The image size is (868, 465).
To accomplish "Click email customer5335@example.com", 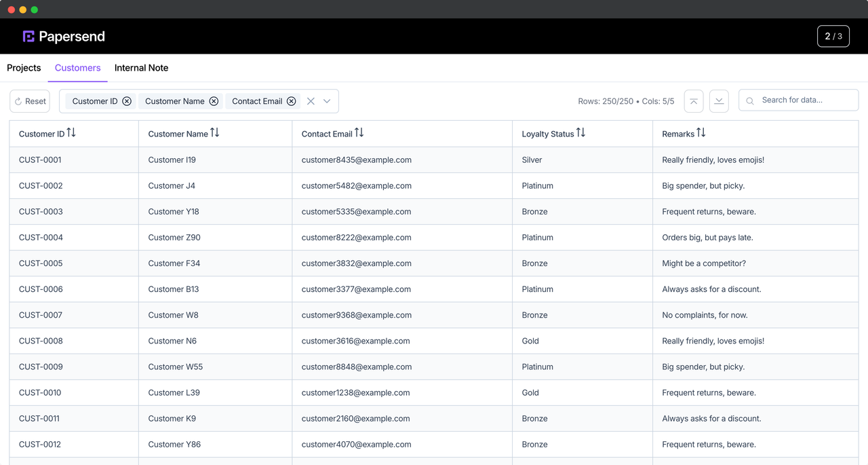I will click(x=357, y=212).
